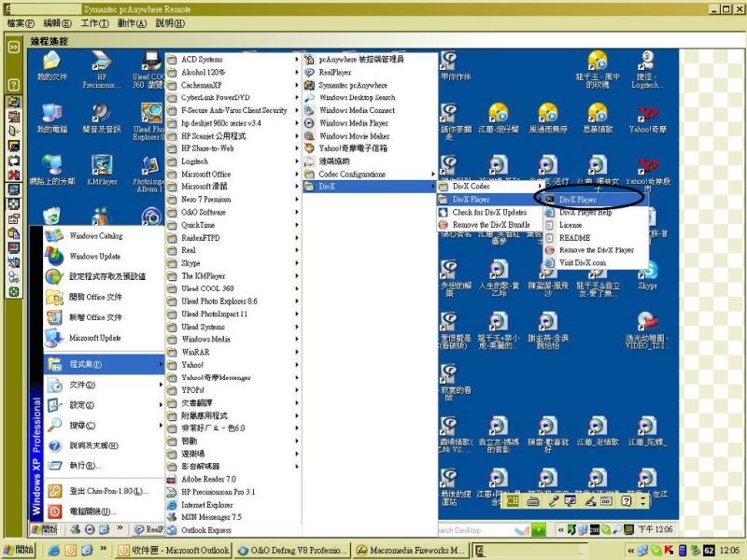747x560 pixels.
Task: Select the 逸光幼稚園 VIDEO_TS desktop icon
Action: pyautogui.click(x=647, y=330)
